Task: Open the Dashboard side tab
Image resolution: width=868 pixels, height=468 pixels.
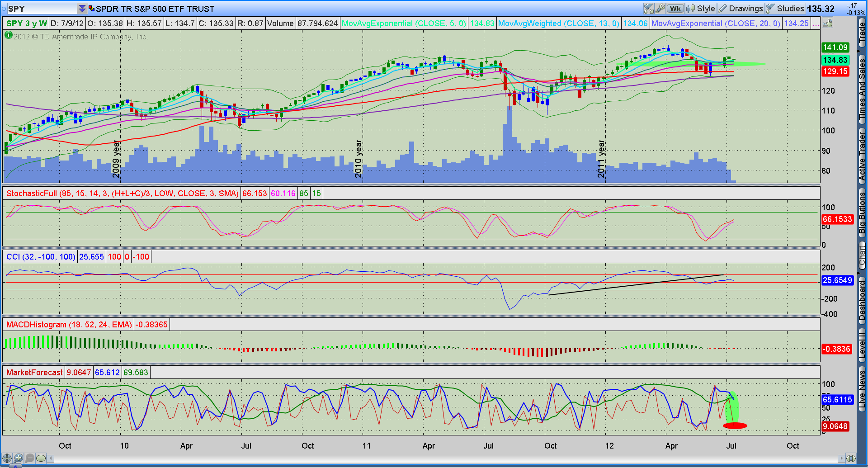Action: [x=862, y=300]
